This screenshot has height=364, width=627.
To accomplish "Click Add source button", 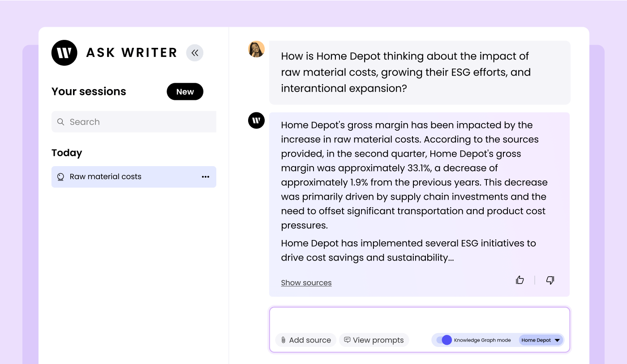I will (306, 340).
